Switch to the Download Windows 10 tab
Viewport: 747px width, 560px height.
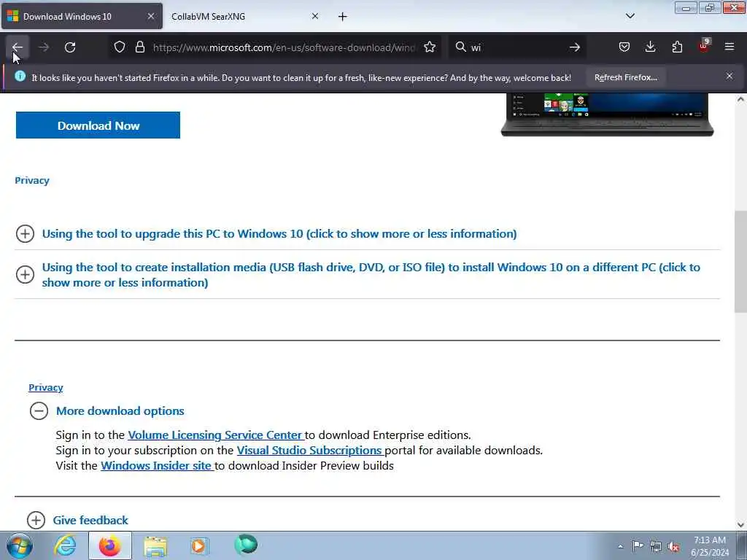82,17
